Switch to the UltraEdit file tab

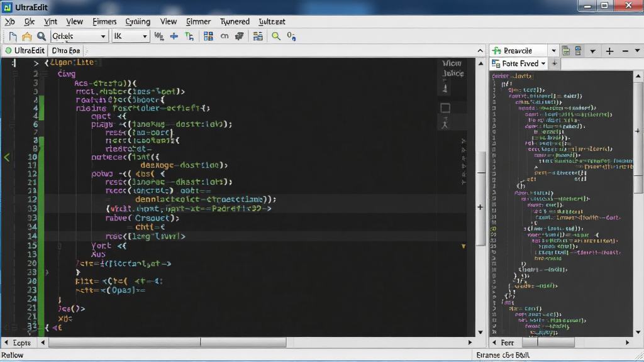tap(25, 50)
